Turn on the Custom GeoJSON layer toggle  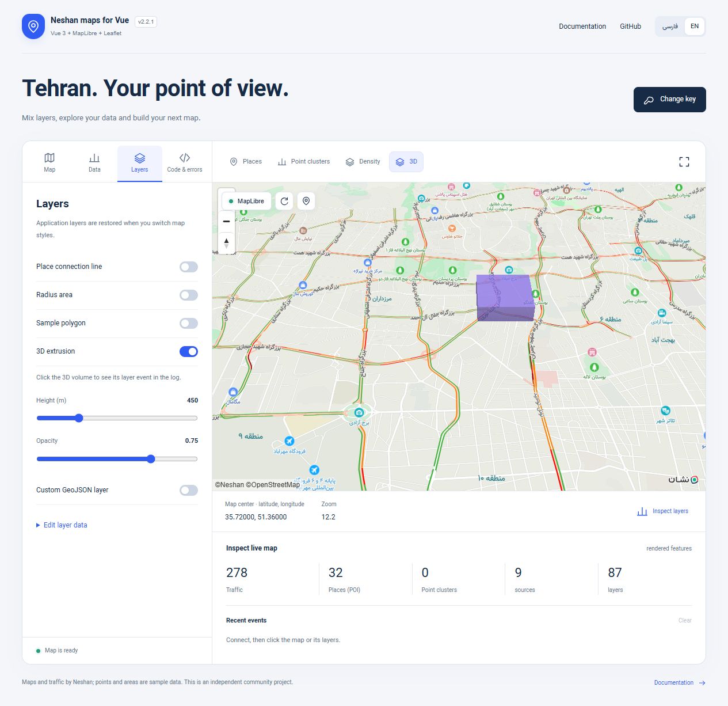[189, 490]
